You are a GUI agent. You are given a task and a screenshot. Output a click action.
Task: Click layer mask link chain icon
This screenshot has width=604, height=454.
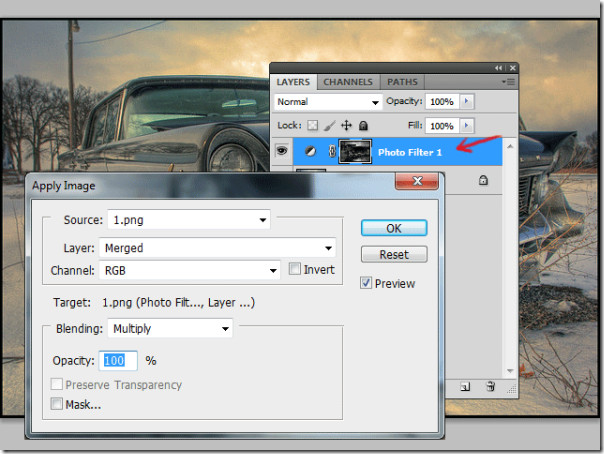tap(332, 151)
